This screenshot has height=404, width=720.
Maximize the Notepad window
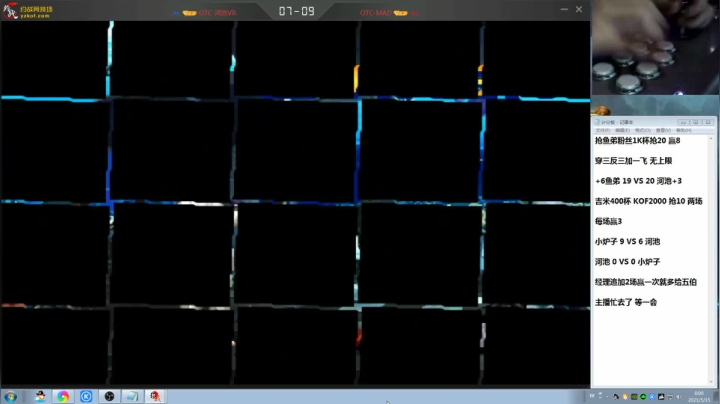(x=696, y=122)
